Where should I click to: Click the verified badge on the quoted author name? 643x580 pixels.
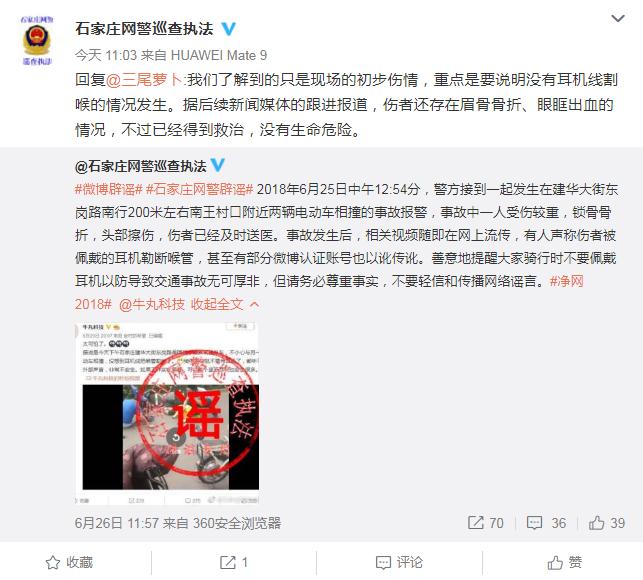[218, 165]
